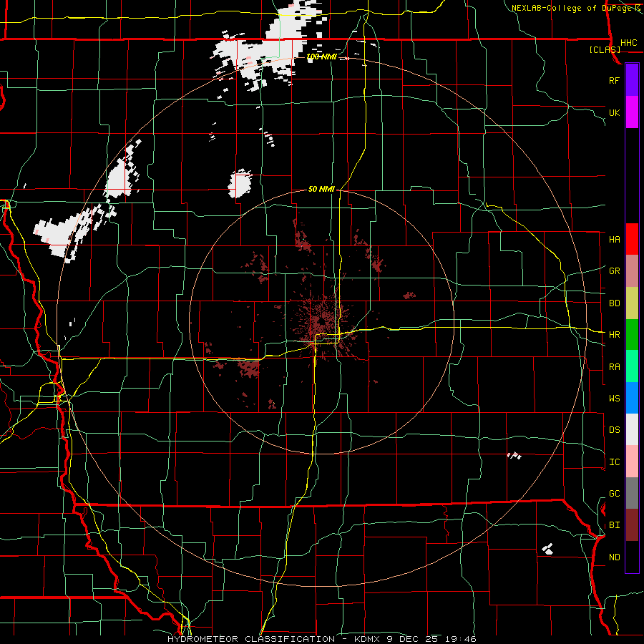644x644 pixels.
Task: Click the light pink IC legend swatch
Action: (632, 462)
